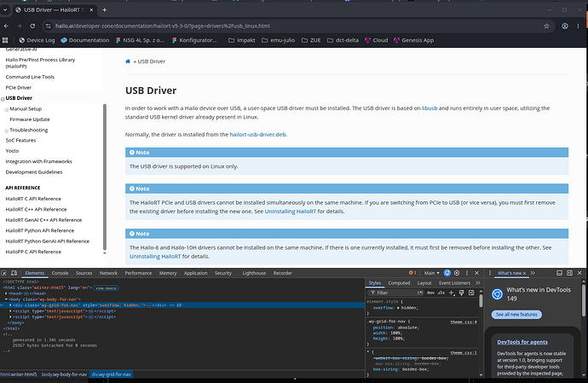Click the red error count indicator
The image size is (588, 383).
pos(412,273)
